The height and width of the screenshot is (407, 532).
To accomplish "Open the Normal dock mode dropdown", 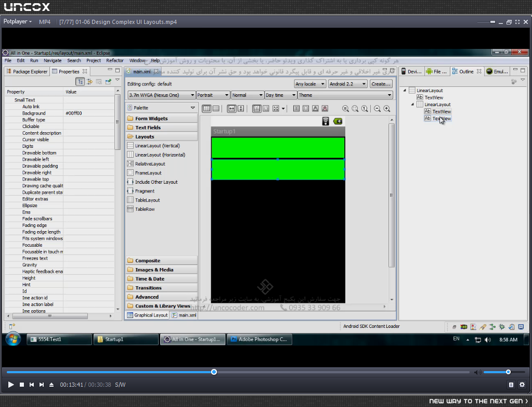I will (248, 95).
